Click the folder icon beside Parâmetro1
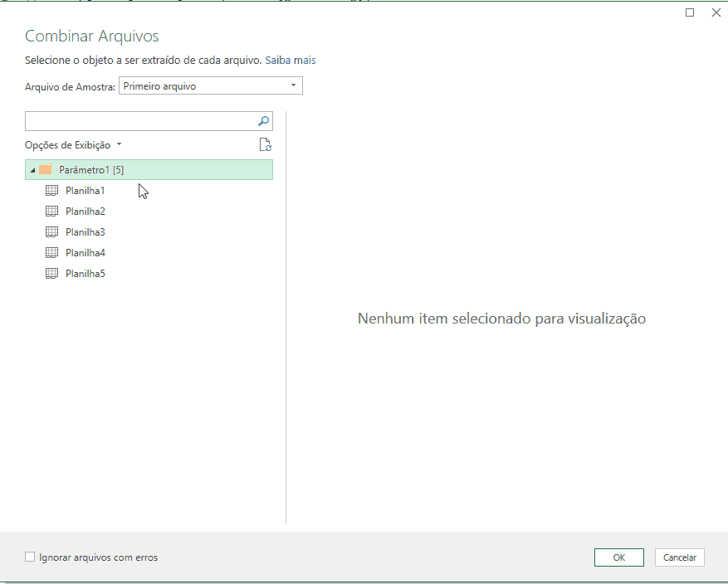Viewport: 728px width, 584px height. click(x=48, y=169)
